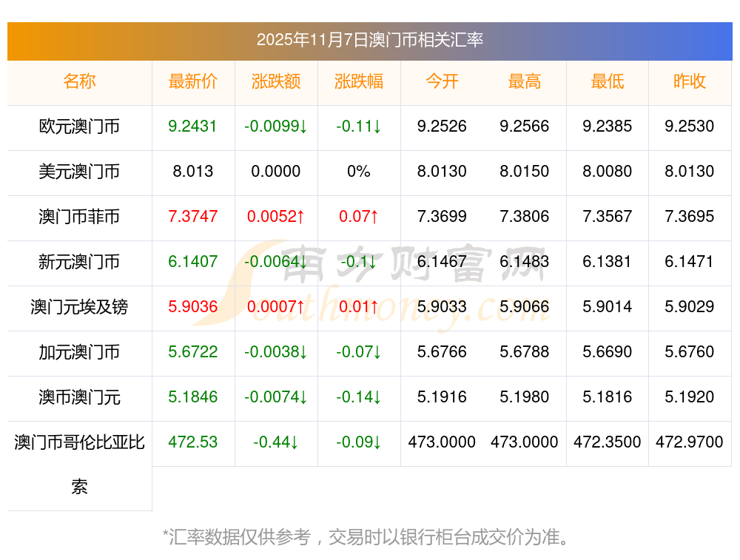Click the 新元澳门币 row name

[x=79, y=262]
